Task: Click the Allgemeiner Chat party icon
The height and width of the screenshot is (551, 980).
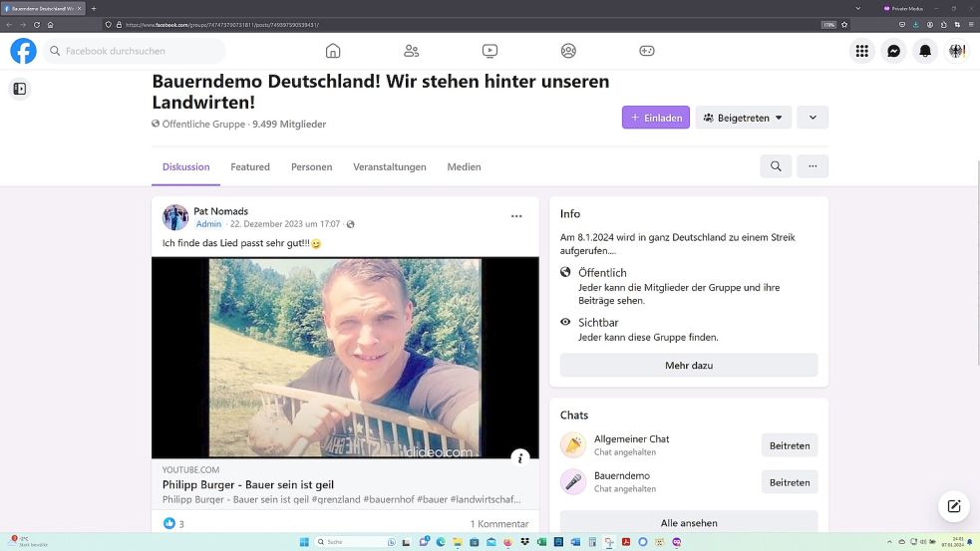Action: click(573, 445)
